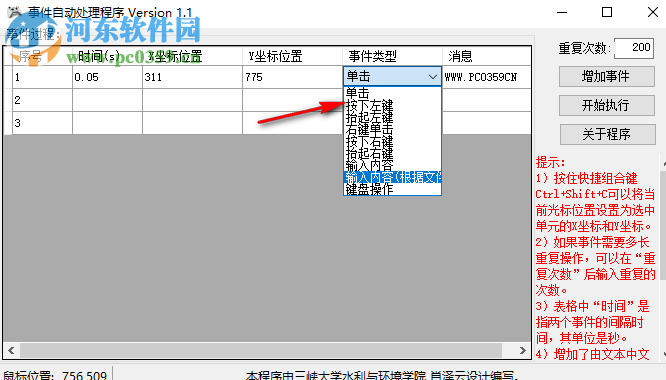Click the 事件类型 column header
Image resolution: width=666 pixels, height=380 pixels.
[392, 56]
